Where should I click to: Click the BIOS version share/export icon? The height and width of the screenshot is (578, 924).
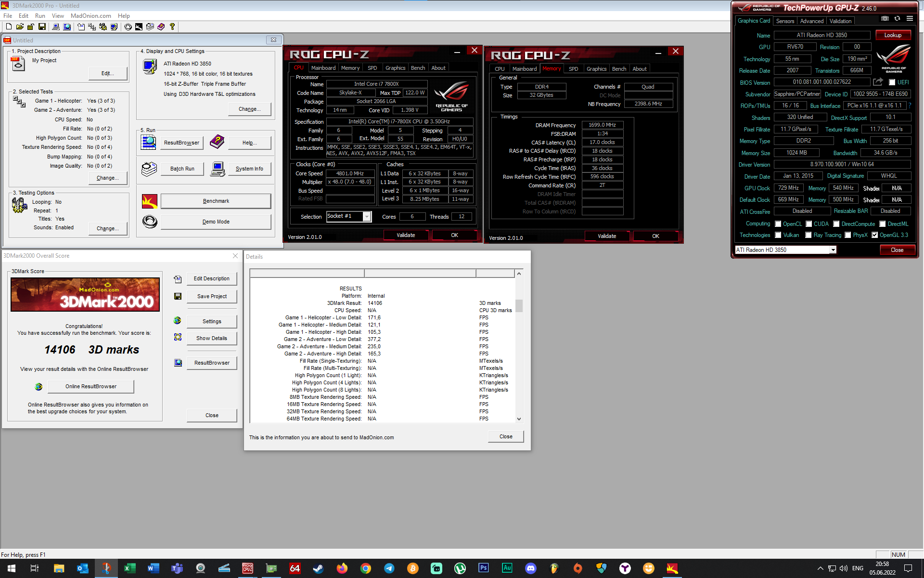(878, 82)
